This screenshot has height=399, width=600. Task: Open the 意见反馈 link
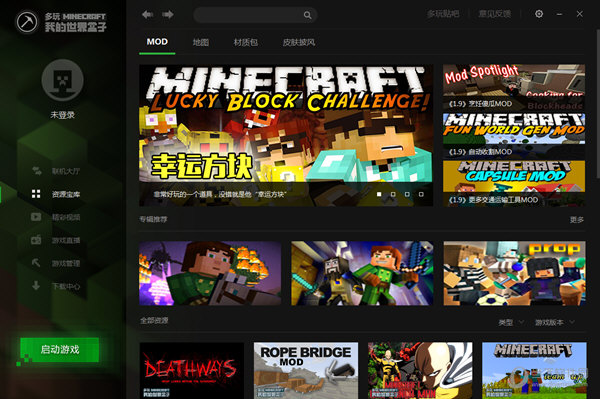tap(495, 14)
